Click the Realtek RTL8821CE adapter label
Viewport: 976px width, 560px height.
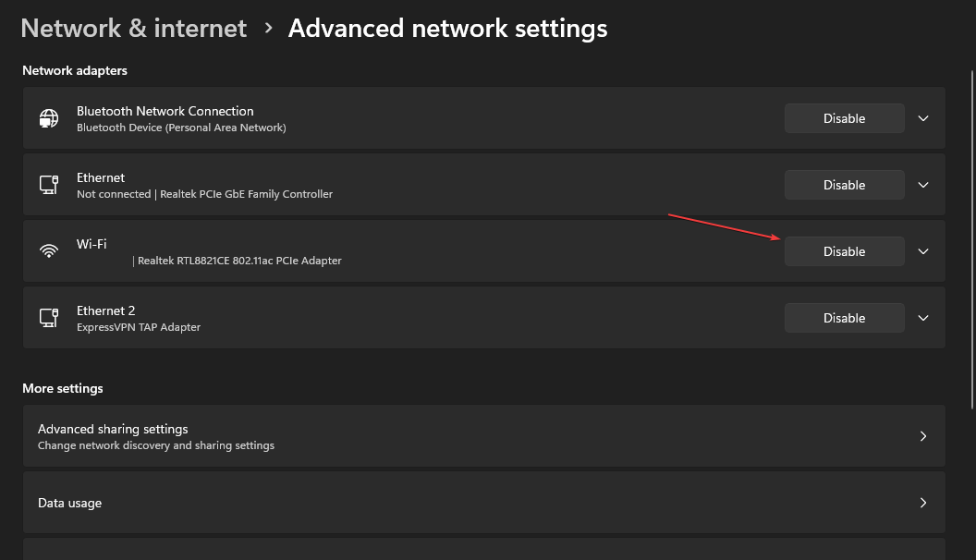(239, 261)
